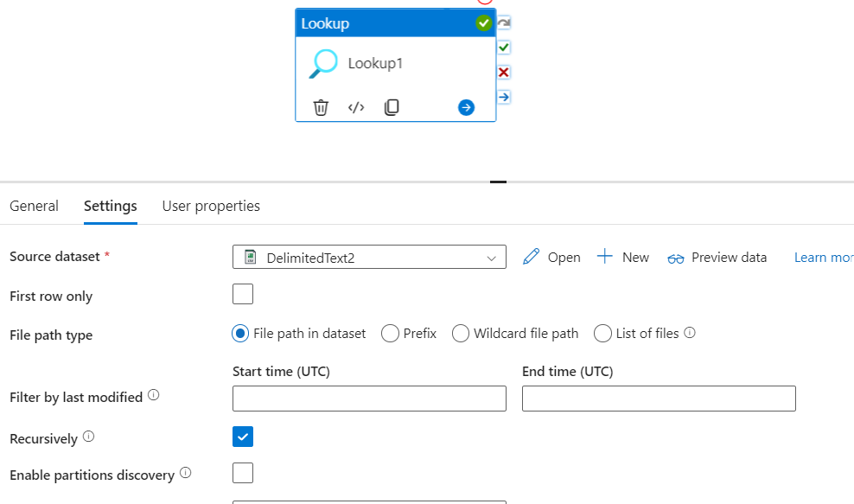Screen dimensions: 854x504
Task: Click the green validation checkmark in Lookup header
Action: point(484,22)
